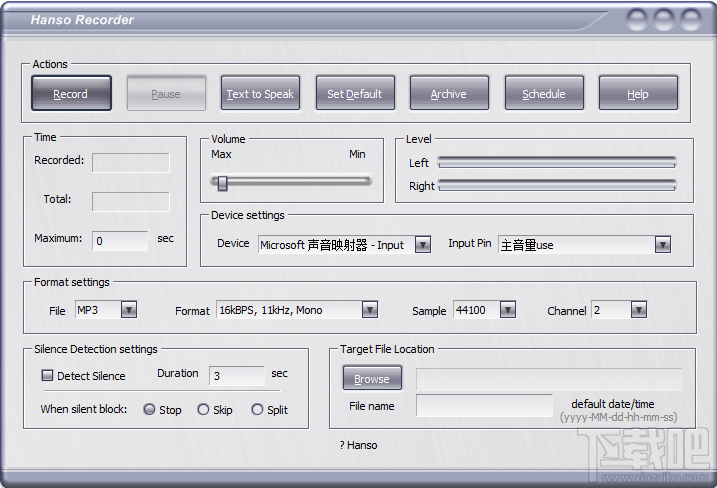This screenshot has height=488, width=717.
Task: Click the File name input field
Action: 484,405
